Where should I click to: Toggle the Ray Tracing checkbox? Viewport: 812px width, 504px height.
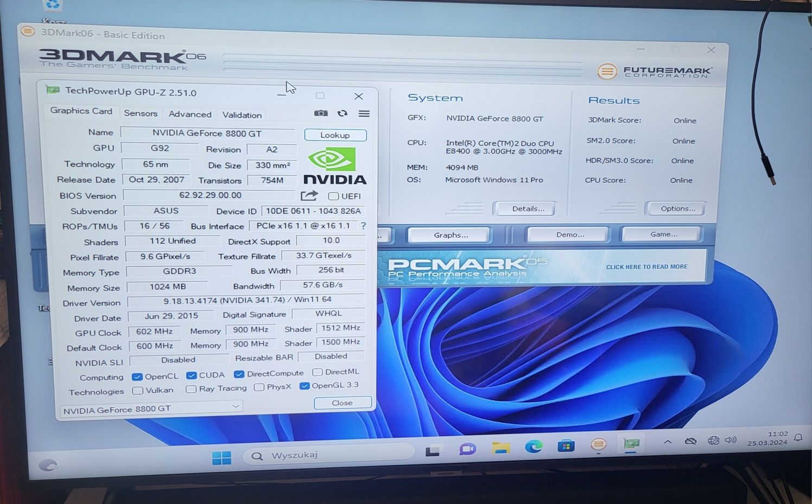(191, 389)
